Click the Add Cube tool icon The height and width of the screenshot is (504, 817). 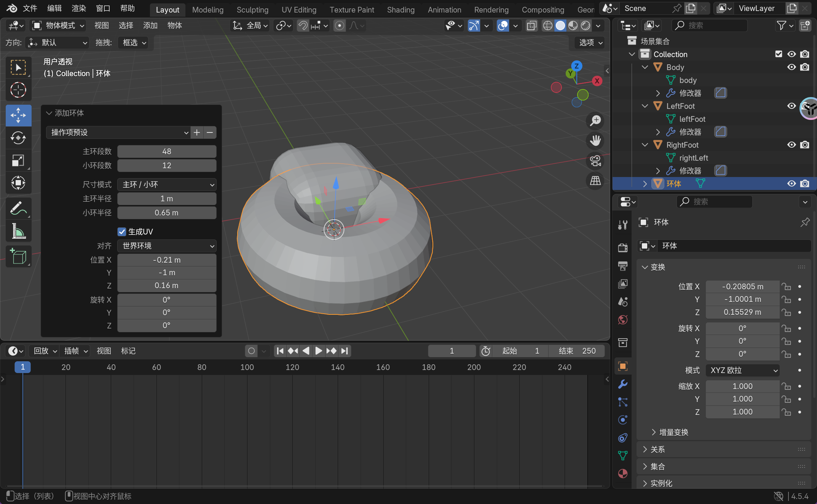point(18,257)
